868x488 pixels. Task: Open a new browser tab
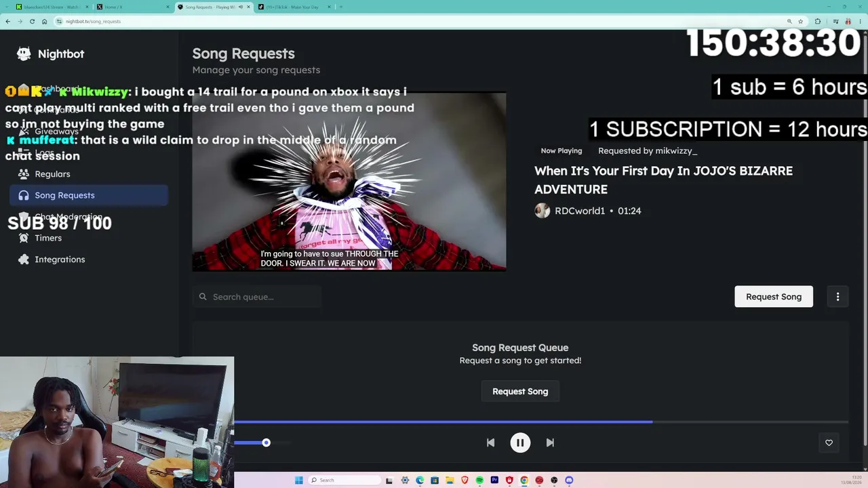tap(340, 7)
